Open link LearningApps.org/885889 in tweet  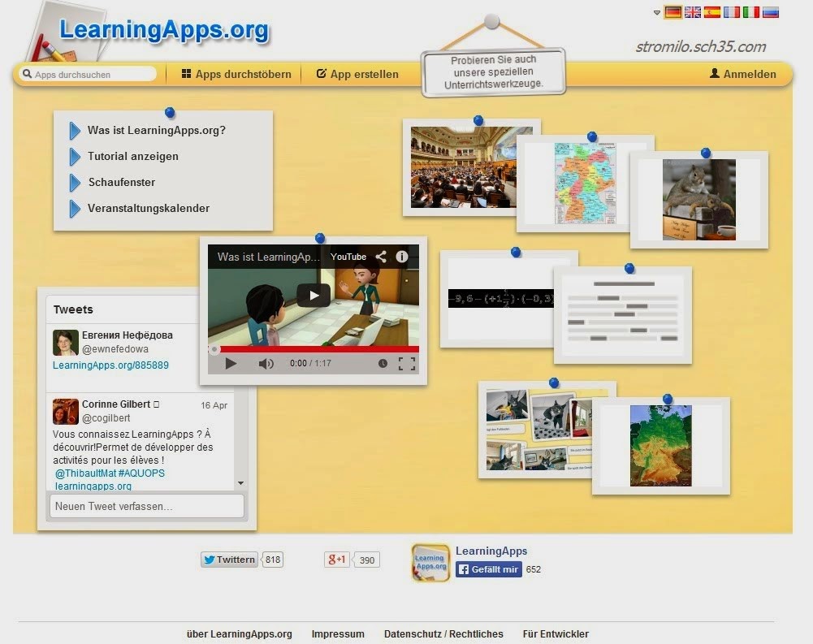(x=110, y=365)
